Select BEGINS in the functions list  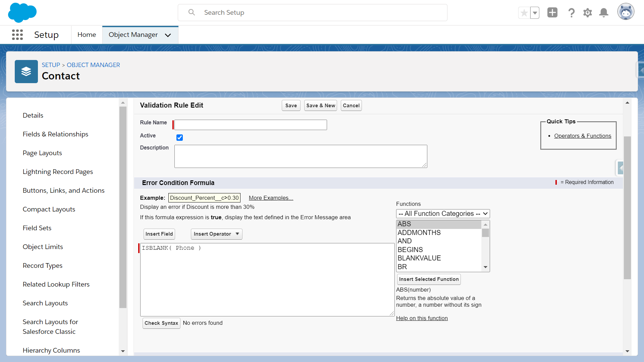click(x=439, y=250)
